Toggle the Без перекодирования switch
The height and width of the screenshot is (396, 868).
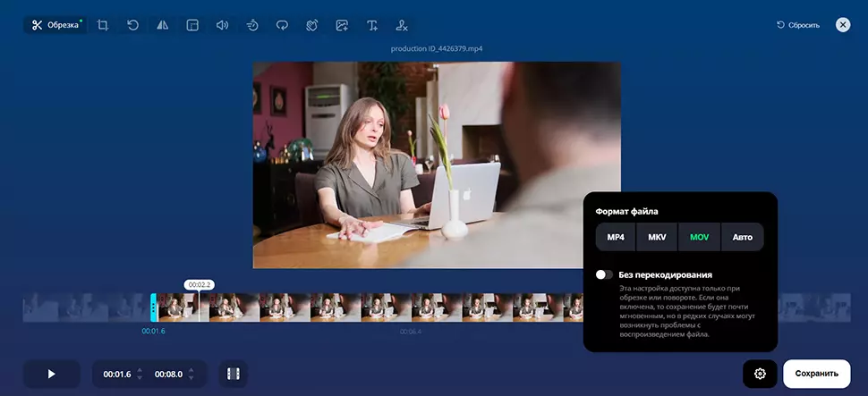pyautogui.click(x=604, y=275)
